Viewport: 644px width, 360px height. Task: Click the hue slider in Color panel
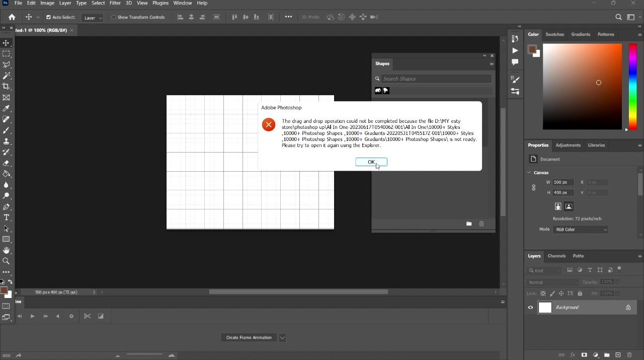(x=633, y=87)
